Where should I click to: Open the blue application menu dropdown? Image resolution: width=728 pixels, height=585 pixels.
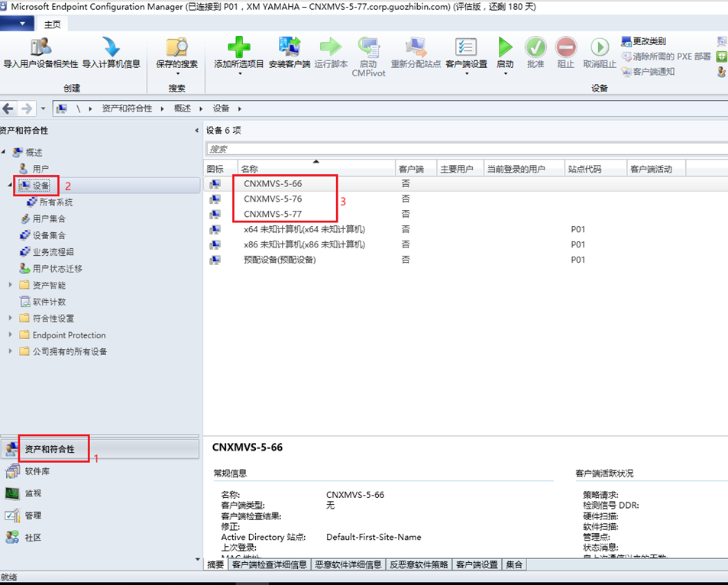pos(17,24)
